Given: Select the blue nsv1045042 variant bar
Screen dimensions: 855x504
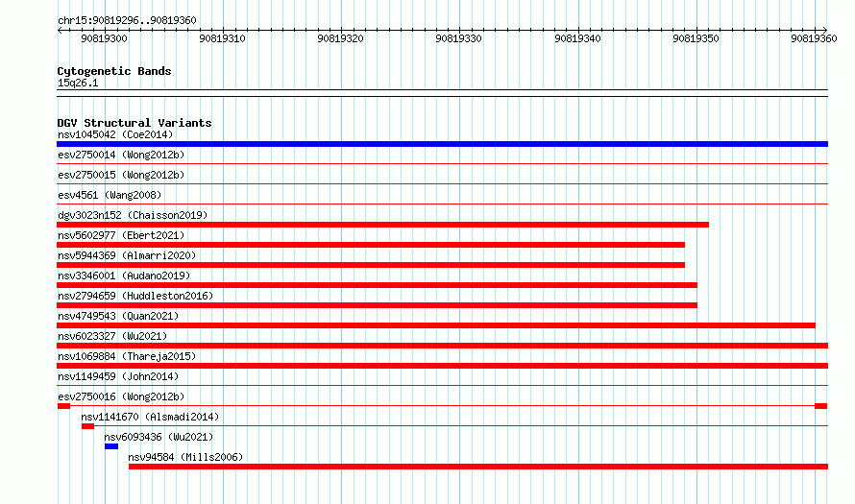Looking at the screenshot, I should click(x=442, y=144).
